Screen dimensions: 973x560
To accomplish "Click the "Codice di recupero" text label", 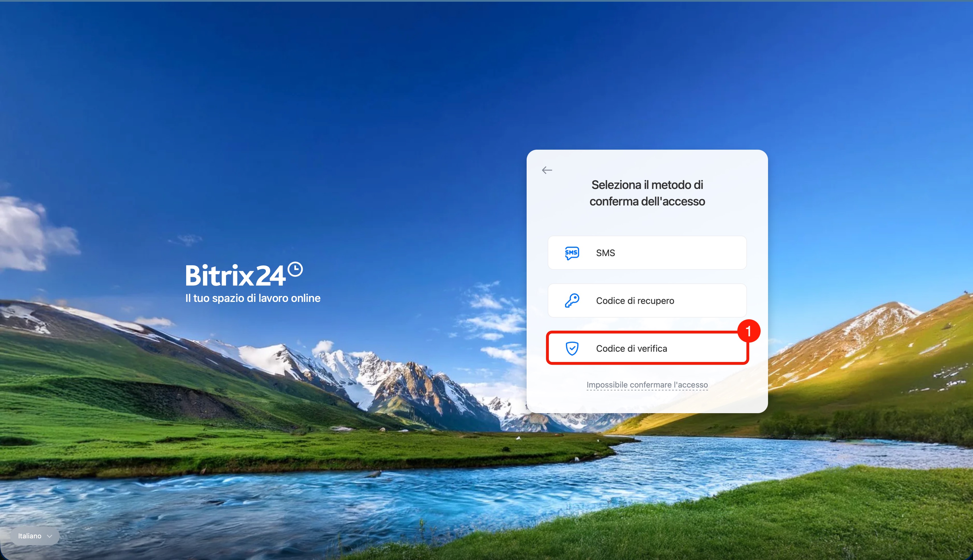I will [x=635, y=300].
